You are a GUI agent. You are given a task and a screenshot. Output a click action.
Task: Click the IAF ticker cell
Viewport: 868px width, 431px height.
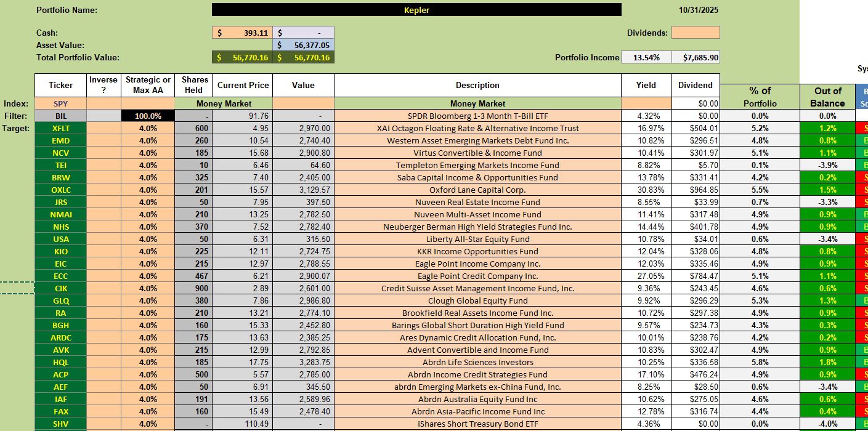[x=60, y=399]
